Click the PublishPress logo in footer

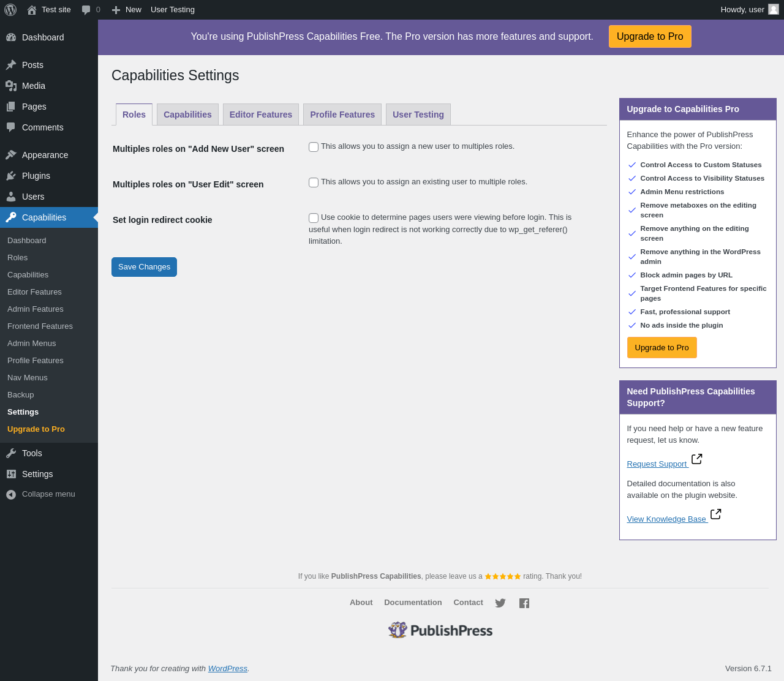[440, 630]
